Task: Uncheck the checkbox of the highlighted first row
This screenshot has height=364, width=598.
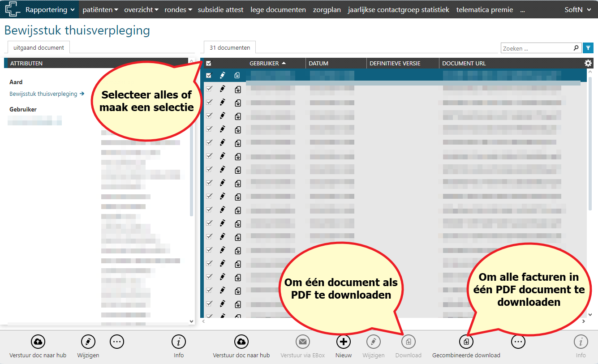Action: (x=209, y=76)
